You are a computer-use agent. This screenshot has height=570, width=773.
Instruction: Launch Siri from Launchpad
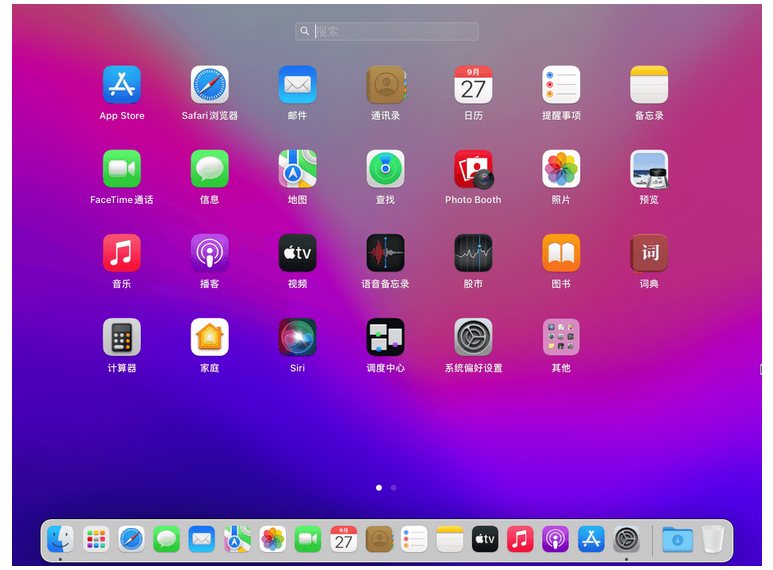[x=297, y=337]
